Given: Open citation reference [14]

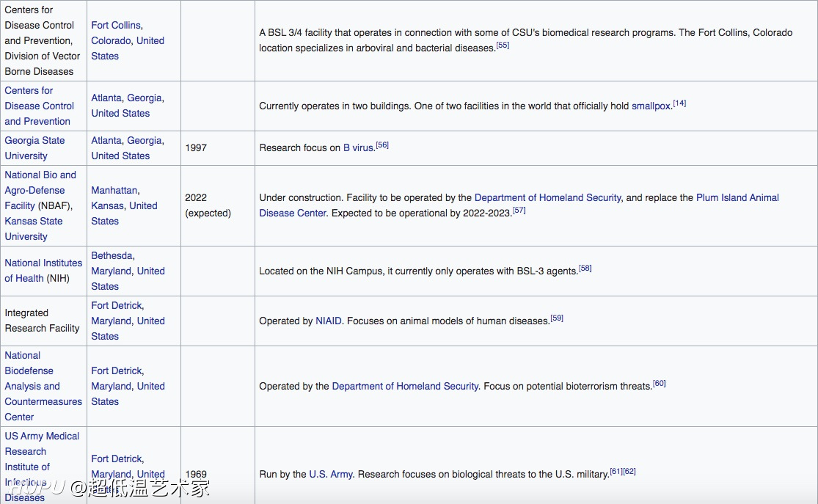Looking at the screenshot, I should [x=679, y=103].
